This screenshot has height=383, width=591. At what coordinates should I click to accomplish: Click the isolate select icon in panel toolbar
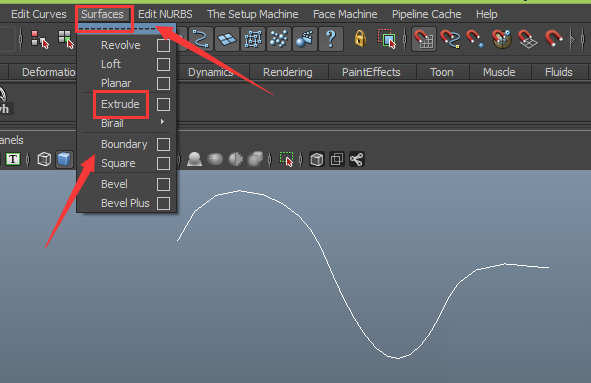click(x=286, y=159)
